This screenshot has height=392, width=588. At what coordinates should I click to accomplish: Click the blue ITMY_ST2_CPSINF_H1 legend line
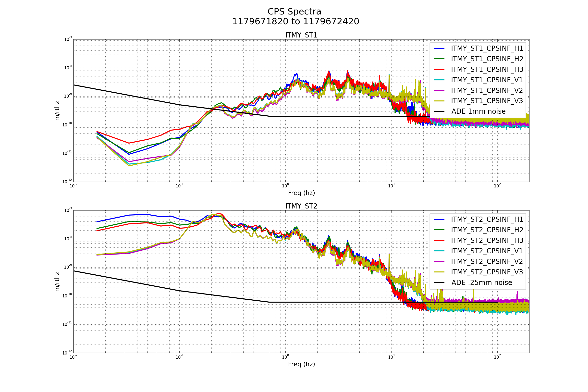(439, 219)
